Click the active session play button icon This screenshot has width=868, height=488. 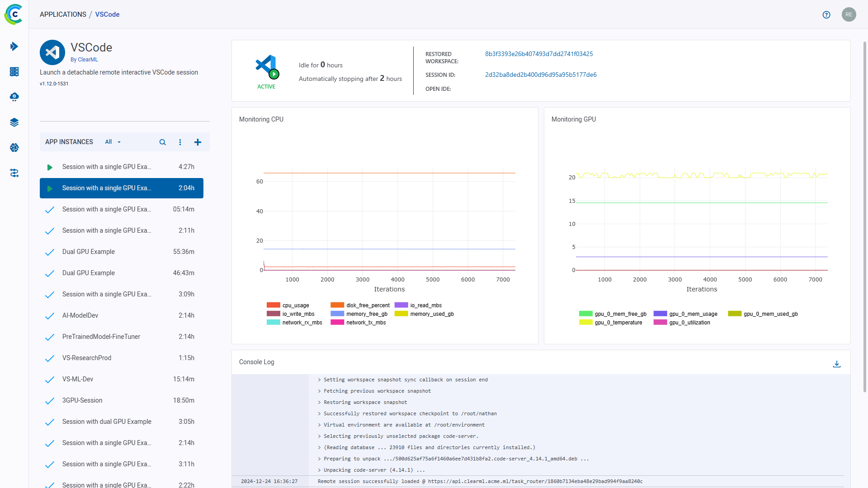pos(49,188)
